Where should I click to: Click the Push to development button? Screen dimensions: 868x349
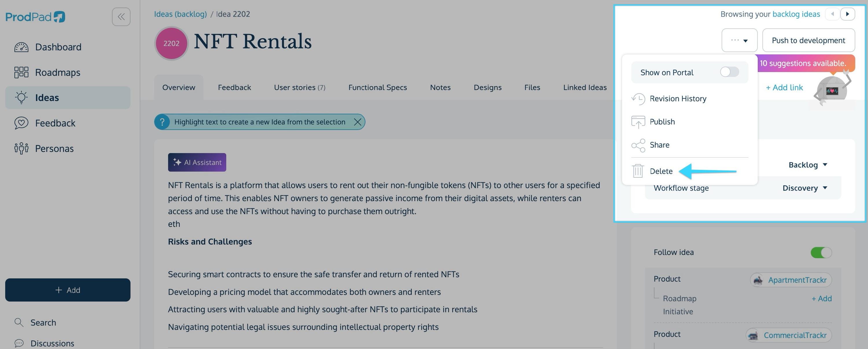808,41
